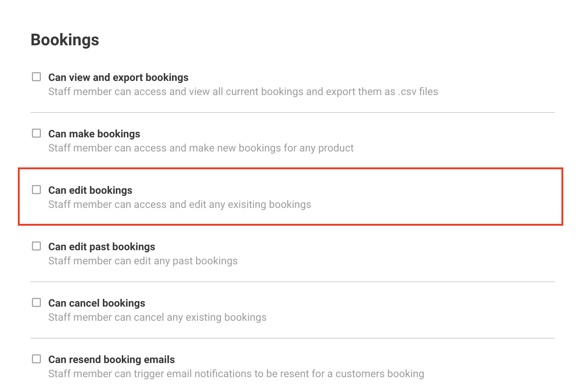Click the 'cancel any existing bookings' description
The image size is (580, 392).
[x=157, y=317]
